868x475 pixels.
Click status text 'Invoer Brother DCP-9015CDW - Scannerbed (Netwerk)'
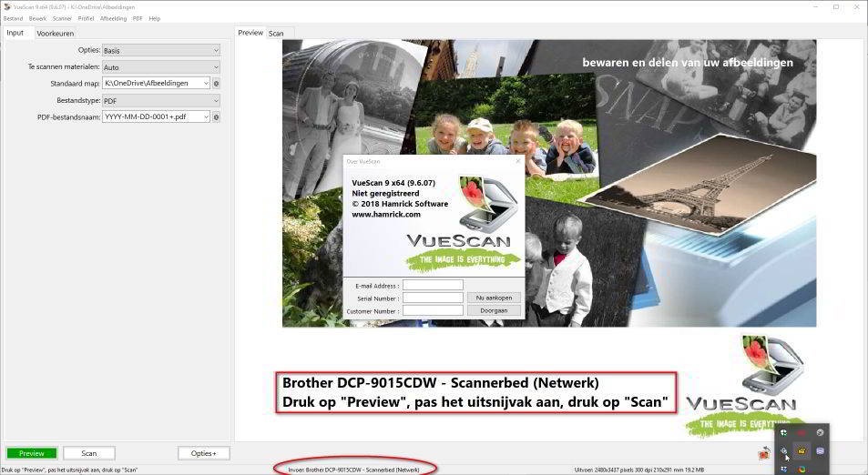tap(353, 470)
